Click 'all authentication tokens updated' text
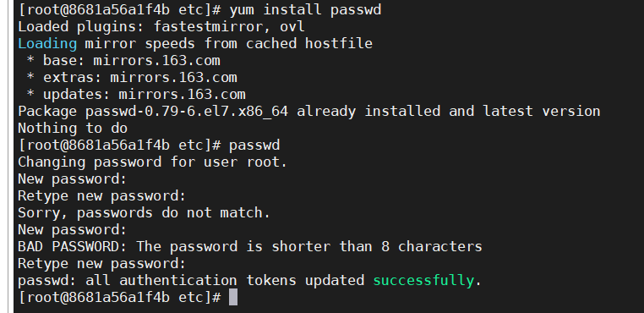The height and width of the screenshot is (313, 644). point(225,281)
